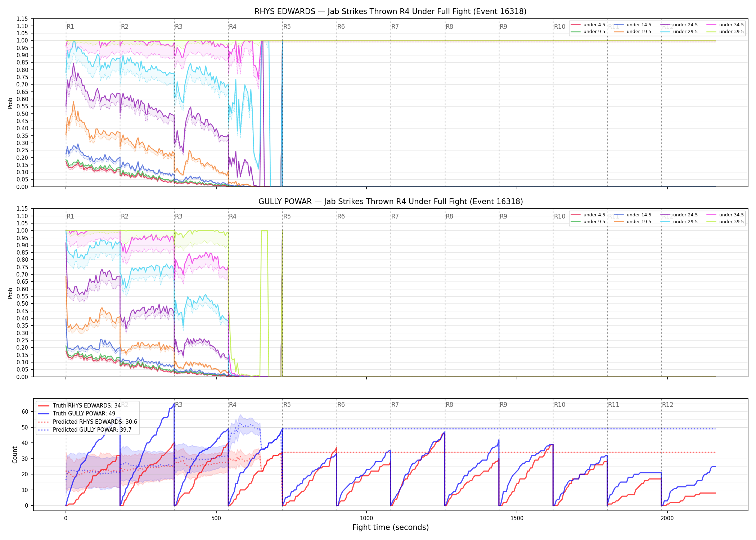Click 'under 39.5' legend entry in top chart
This screenshot has height=540, width=756.
[x=725, y=32]
